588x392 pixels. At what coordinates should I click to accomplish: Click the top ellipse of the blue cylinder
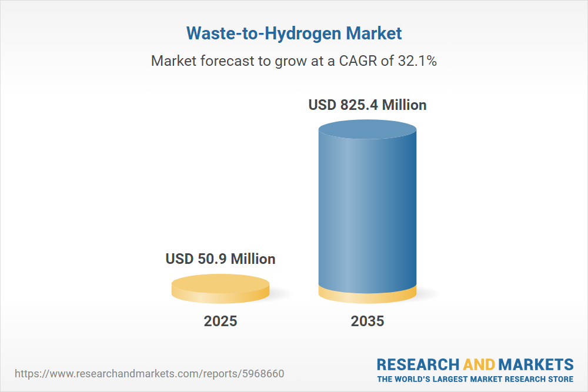click(x=367, y=129)
